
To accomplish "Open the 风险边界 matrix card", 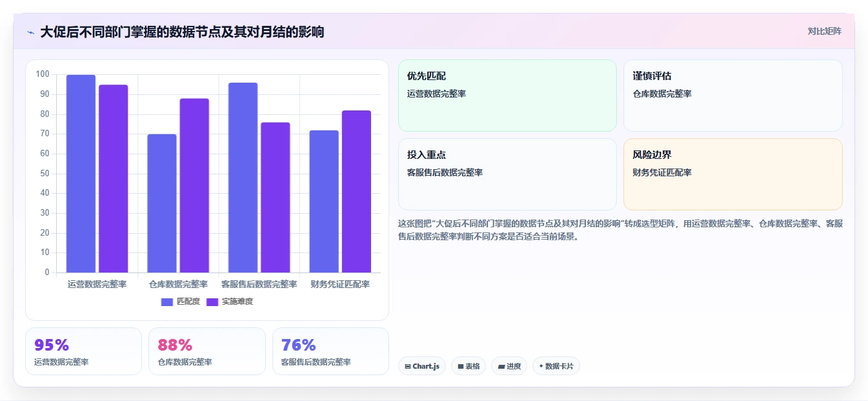I will (733, 174).
